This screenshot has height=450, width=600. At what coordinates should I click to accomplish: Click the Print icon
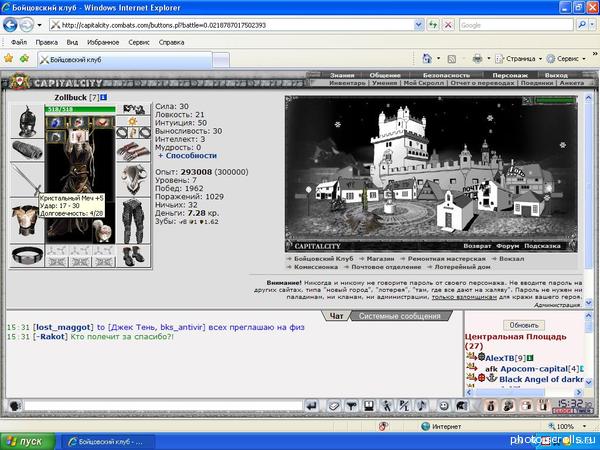pos(477,59)
